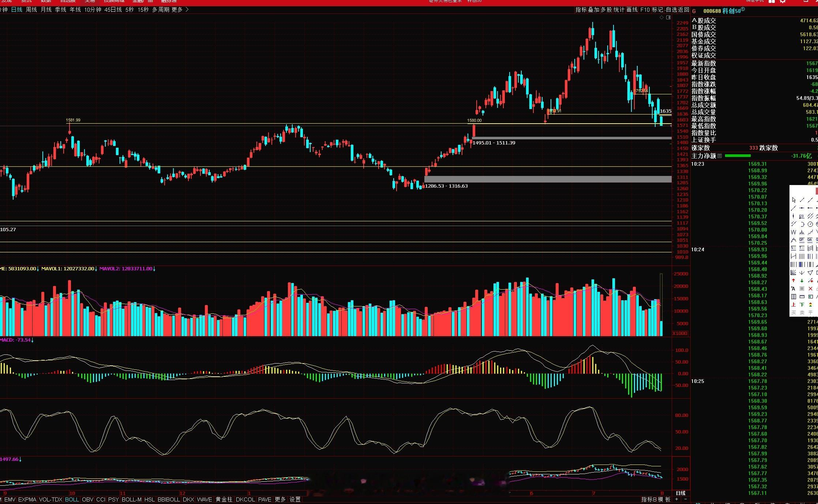
Task: Switch chart to 季线 quarterly period
Action: pyautogui.click(x=61, y=10)
